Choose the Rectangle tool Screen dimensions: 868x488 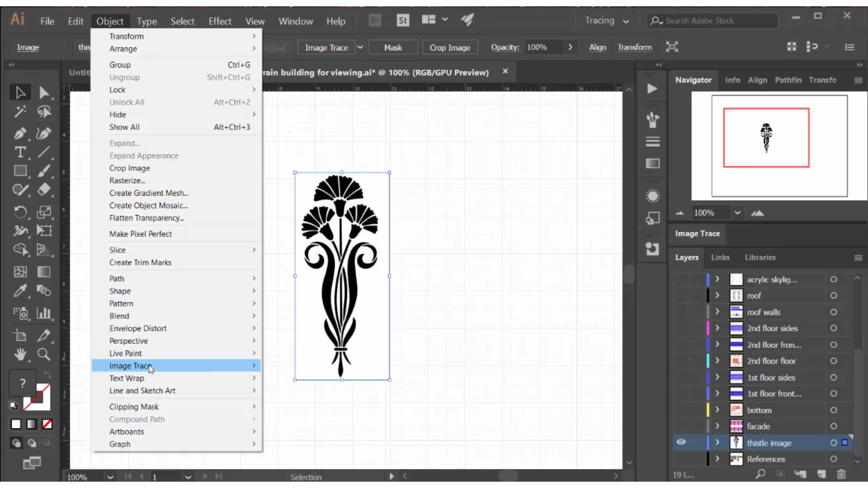[20, 171]
